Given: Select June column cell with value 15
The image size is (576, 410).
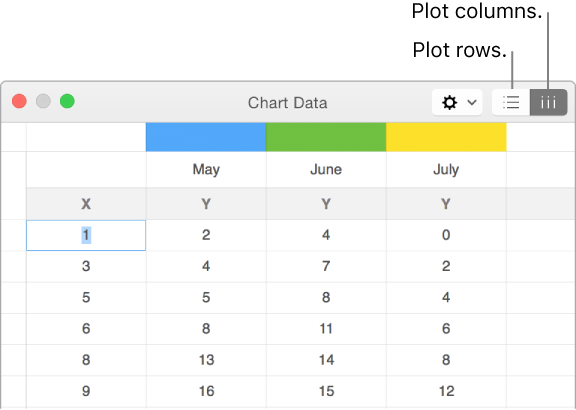Looking at the screenshot, I should click(326, 391).
